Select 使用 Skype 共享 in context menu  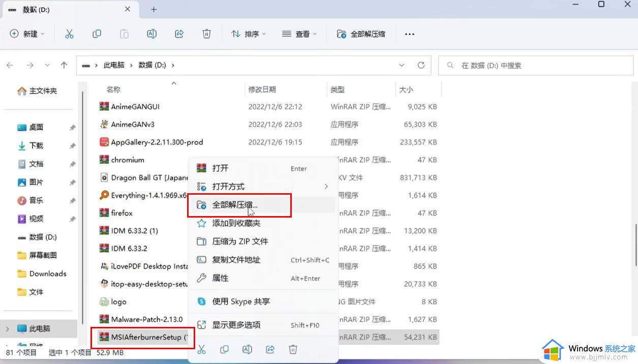pyautogui.click(x=262, y=301)
